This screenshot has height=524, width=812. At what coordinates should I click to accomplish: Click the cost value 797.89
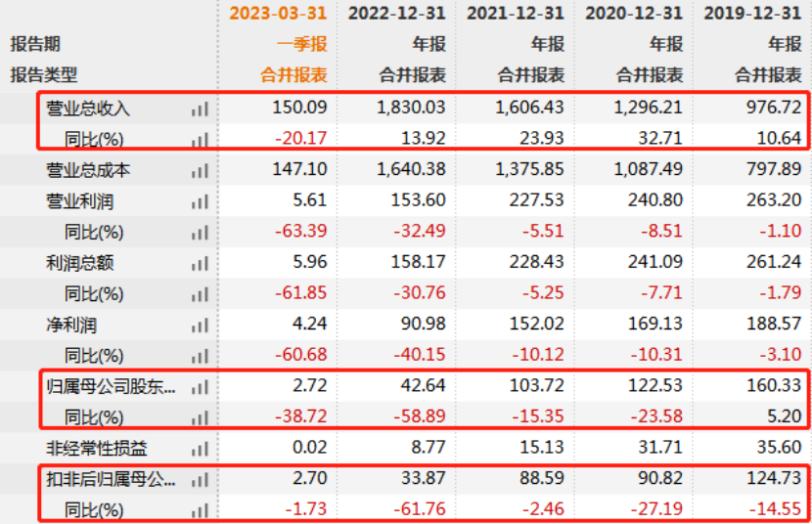click(x=774, y=169)
